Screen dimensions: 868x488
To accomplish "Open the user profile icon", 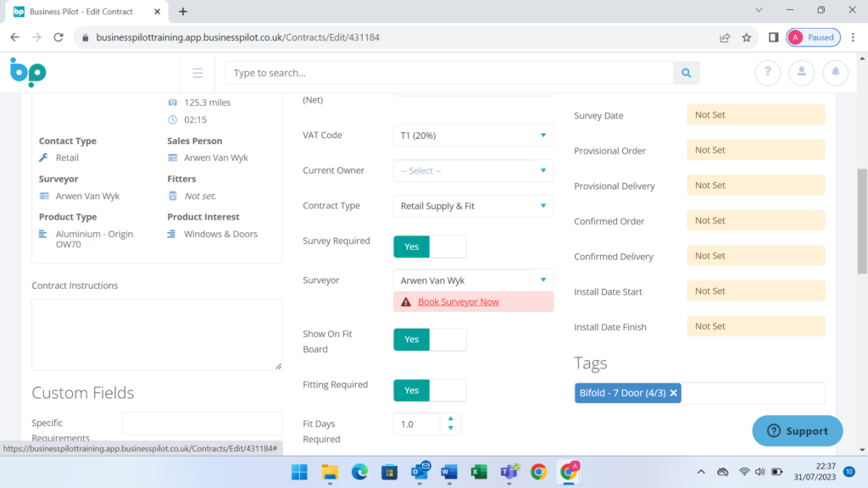I will (801, 73).
